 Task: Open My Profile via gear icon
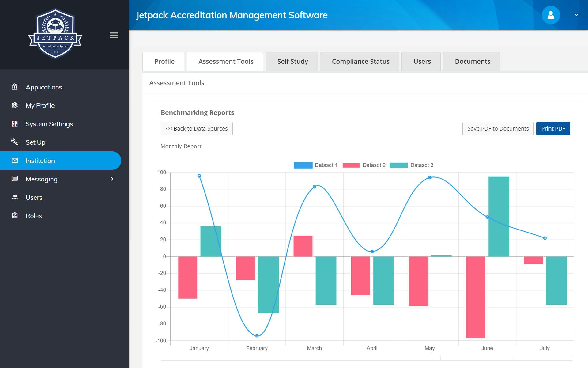14,105
